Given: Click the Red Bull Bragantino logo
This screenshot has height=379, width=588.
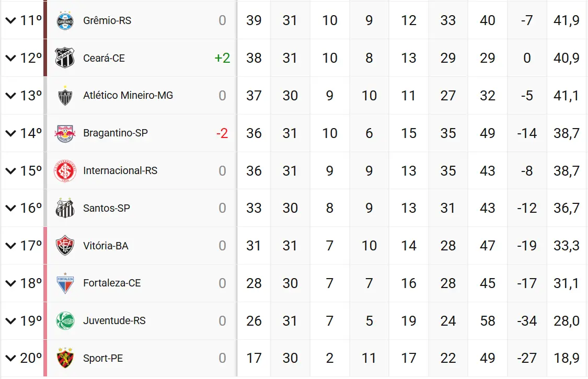Looking at the screenshot, I should coord(65,133).
